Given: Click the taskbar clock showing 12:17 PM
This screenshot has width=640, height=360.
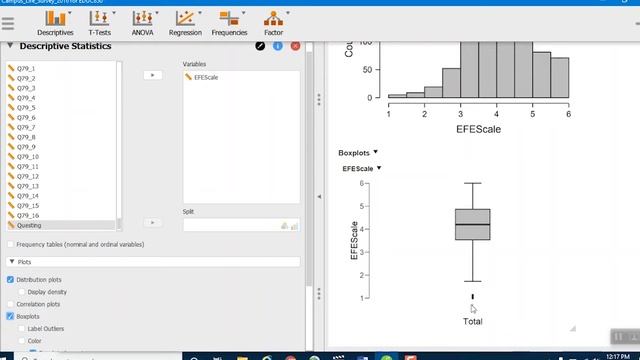Looking at the screenshot, I should 618,357.
